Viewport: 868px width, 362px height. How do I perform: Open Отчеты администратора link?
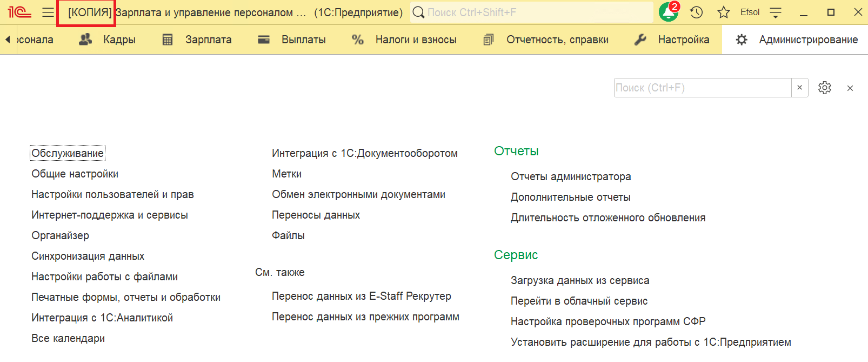pos(571,176)
